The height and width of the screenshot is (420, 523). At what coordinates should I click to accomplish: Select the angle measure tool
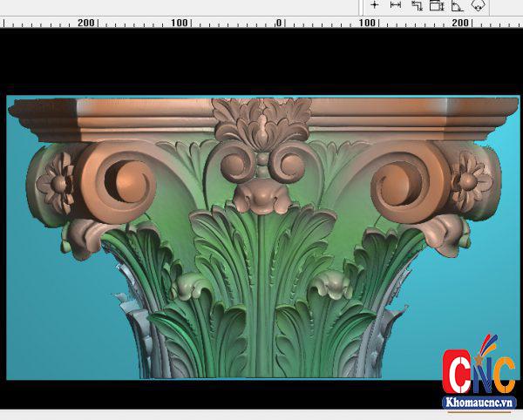click(458, 6)
